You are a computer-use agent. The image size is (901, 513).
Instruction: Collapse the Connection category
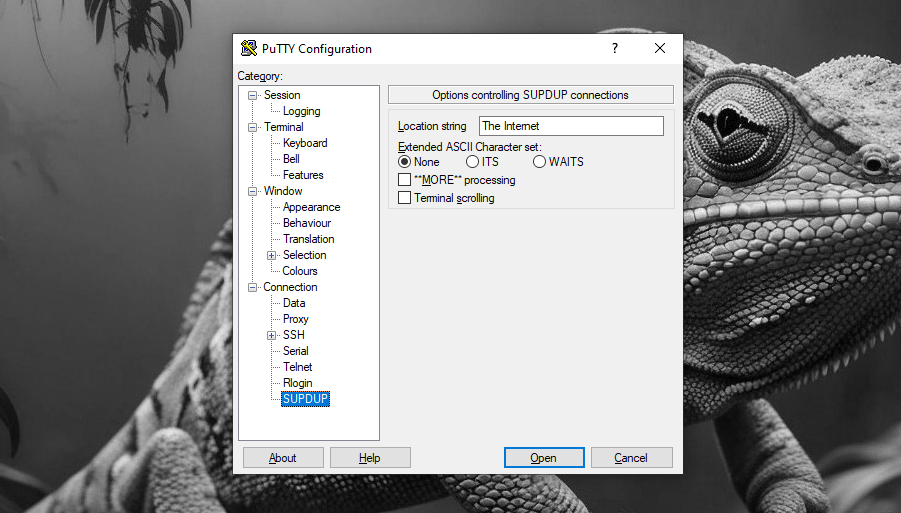(252, 287)
